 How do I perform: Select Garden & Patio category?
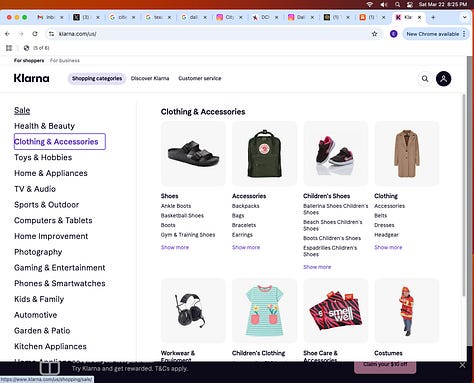pyautogui.click(x=42, y=331)
